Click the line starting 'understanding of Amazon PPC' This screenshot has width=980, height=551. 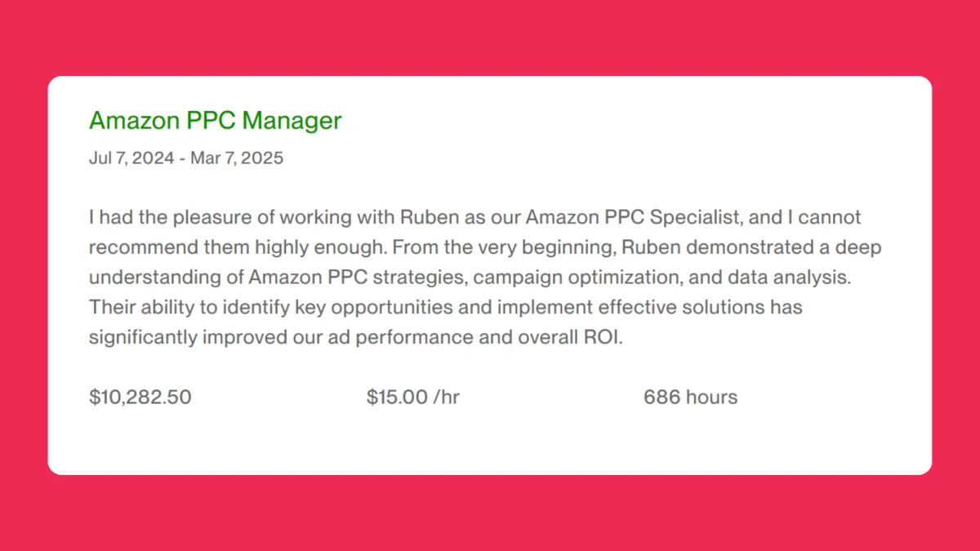(470, 278)
